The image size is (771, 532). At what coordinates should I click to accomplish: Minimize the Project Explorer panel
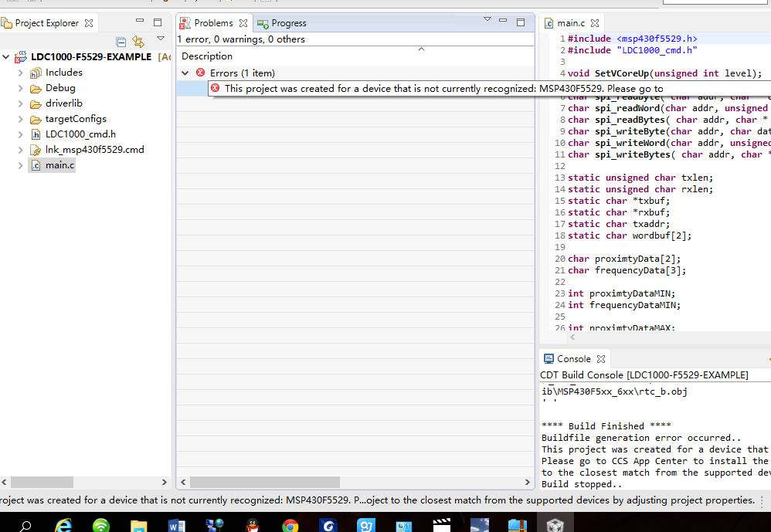(x=140, y=21)
